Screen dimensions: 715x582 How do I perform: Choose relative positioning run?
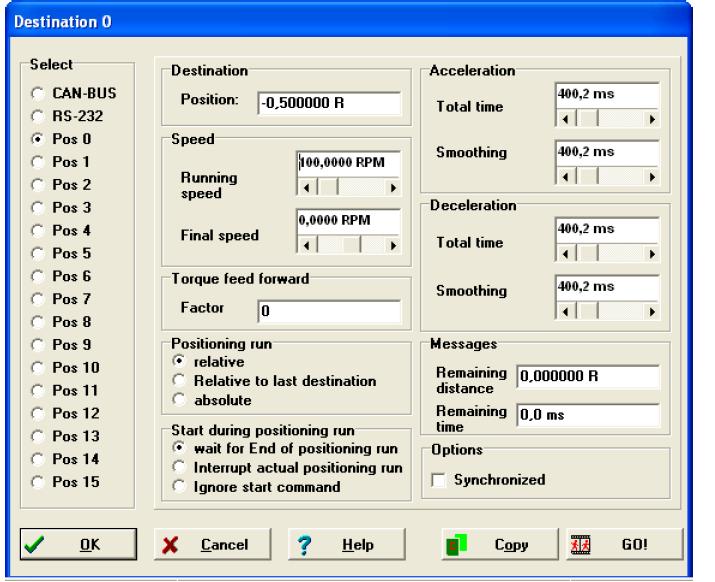click(x=179, y=361)
